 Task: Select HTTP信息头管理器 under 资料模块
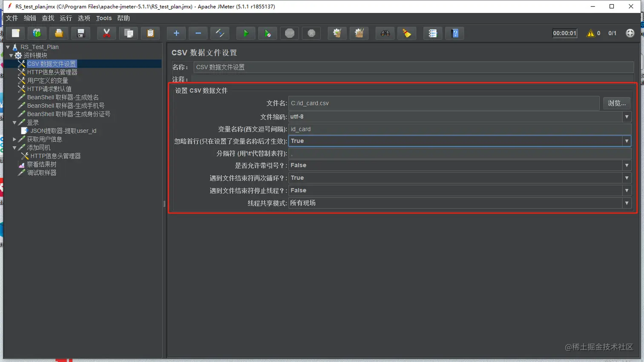coord(52,72)
